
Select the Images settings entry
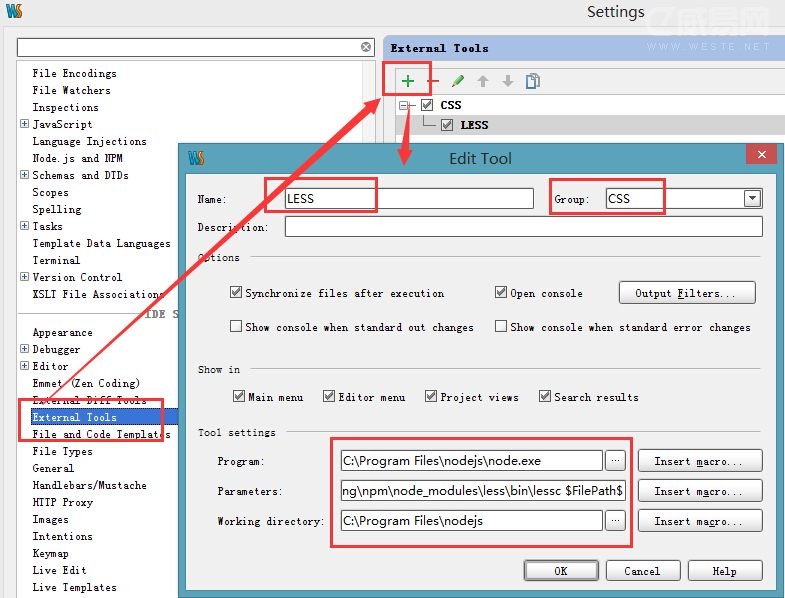click(x=51, y=519)
